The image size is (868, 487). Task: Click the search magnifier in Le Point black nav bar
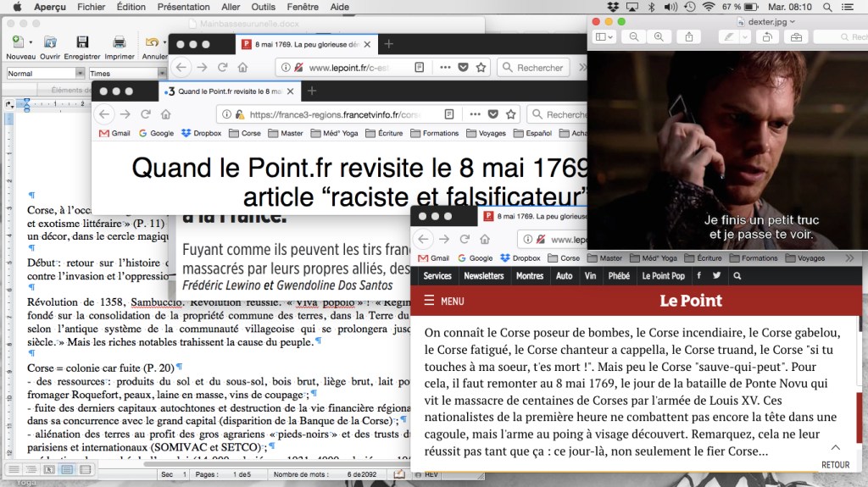click(737, 276)
